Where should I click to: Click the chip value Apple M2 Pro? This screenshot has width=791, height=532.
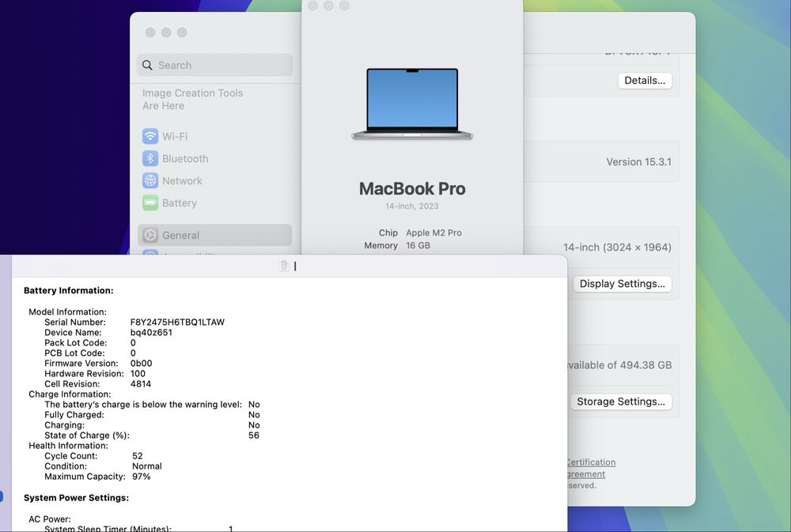pos(433,233)
